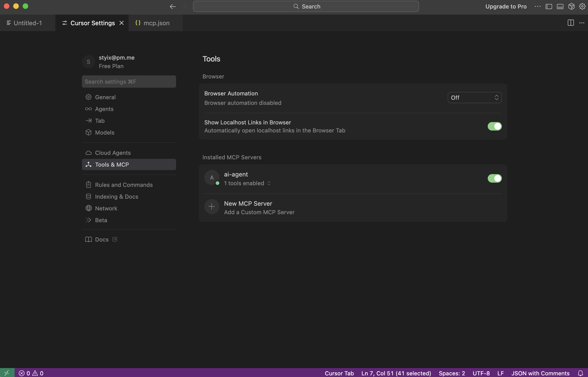588x377 pixels.
Task: Select the Cursor Settings tab
Action: pyautogui.click(x=92, y=23)
